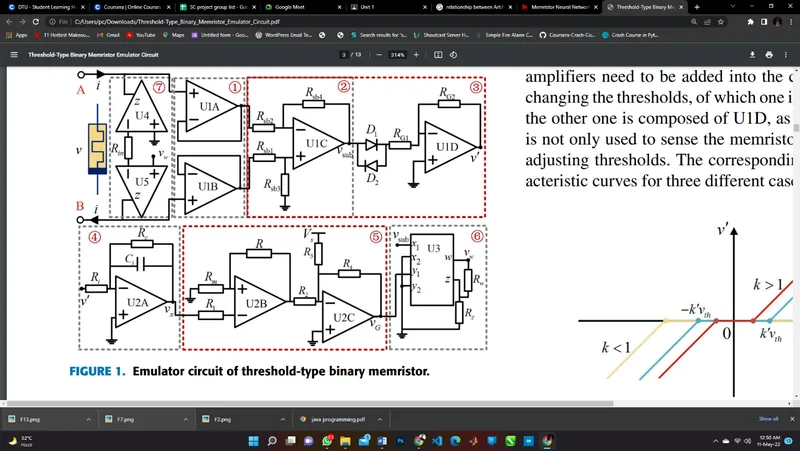
Task: Click the fit to page icon
Action: pyautogui.click(x=438, y=55)
